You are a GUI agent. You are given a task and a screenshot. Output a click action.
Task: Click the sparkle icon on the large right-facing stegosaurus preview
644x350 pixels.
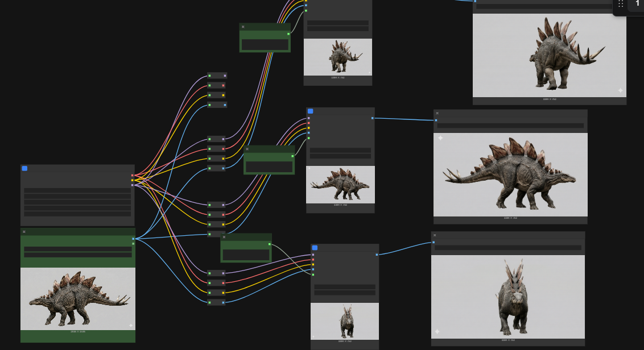tap(440, 138)
